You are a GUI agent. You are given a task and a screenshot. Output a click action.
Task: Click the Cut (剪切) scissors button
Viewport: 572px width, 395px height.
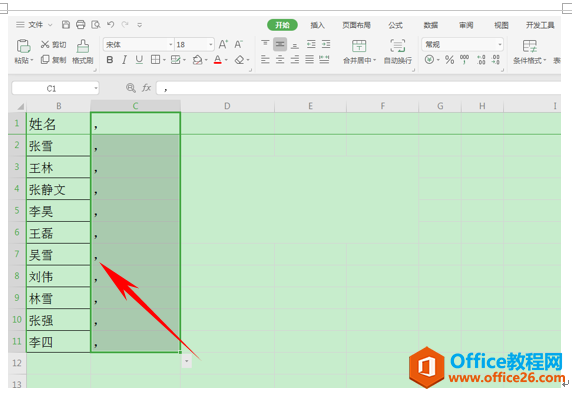[53, 44]
